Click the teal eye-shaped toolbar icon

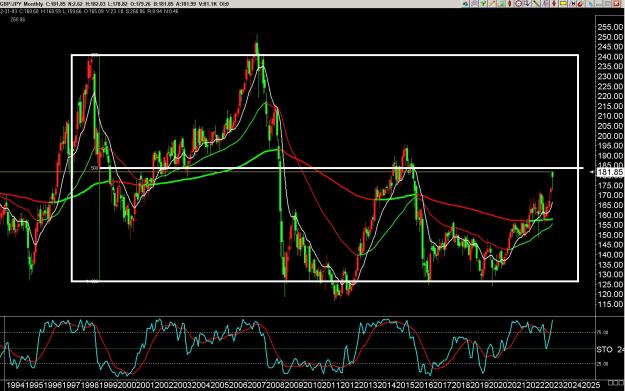(466, 4)
